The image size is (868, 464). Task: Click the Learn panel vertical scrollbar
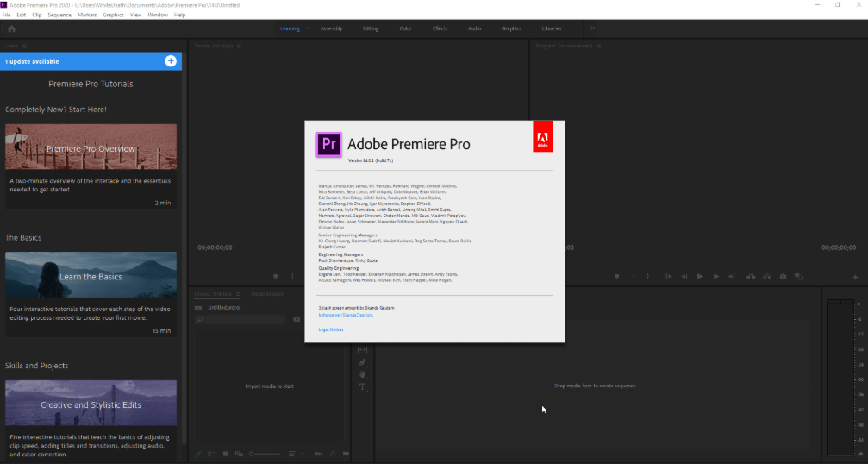pyautogui.click(x=184, y=249)
